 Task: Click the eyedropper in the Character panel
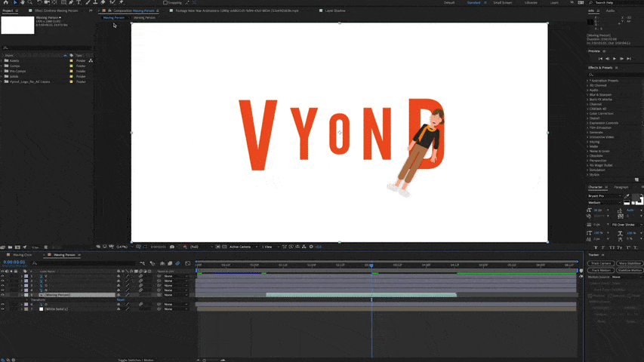click(627, 196)
